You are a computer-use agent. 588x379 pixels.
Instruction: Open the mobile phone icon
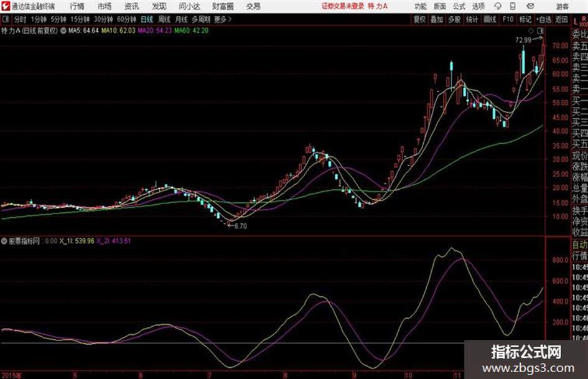click(513, 6)
